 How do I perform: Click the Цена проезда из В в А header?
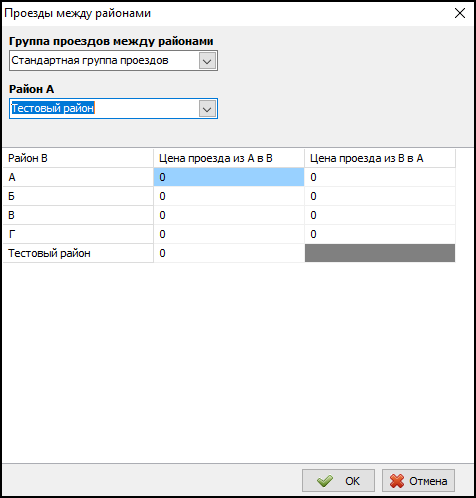click(x=380, y=158)
